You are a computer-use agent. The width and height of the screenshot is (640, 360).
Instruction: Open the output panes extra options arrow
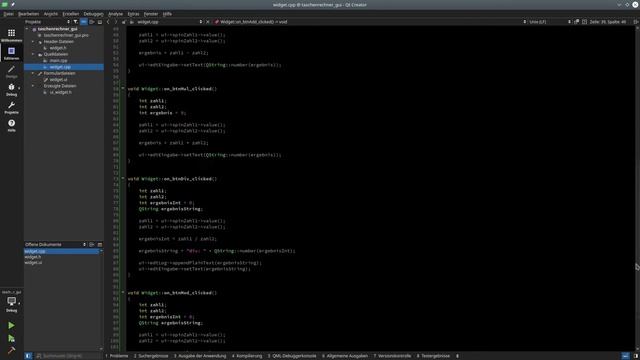(457, 356)
